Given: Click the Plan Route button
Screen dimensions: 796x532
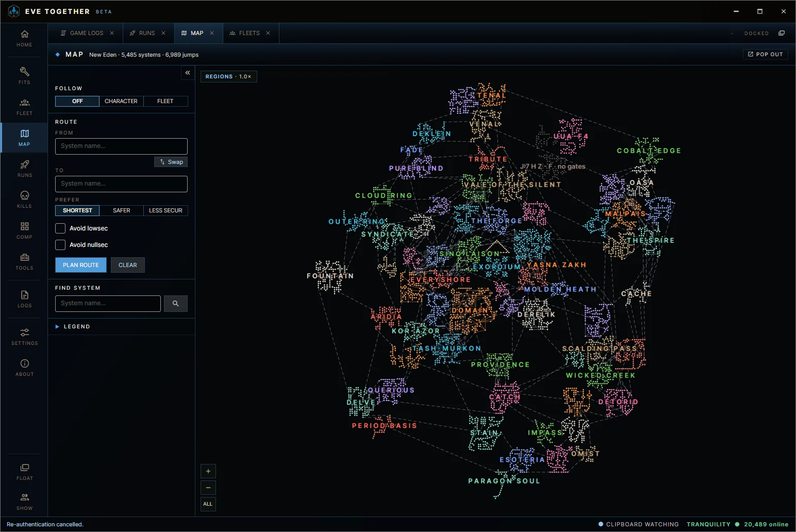Looking at the screenshot, I should click(81, 265).
